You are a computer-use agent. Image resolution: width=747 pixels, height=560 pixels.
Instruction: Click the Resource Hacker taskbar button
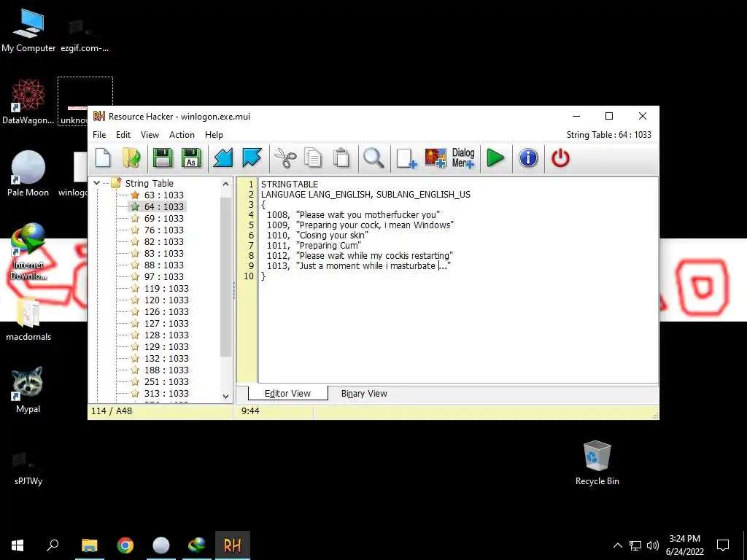click(233, 545)
